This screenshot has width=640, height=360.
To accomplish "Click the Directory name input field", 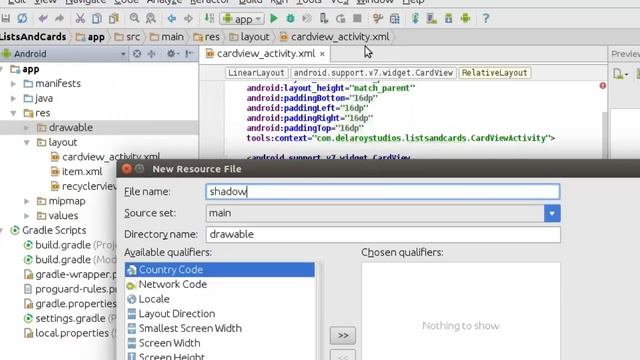I will (x=383, y=234).
